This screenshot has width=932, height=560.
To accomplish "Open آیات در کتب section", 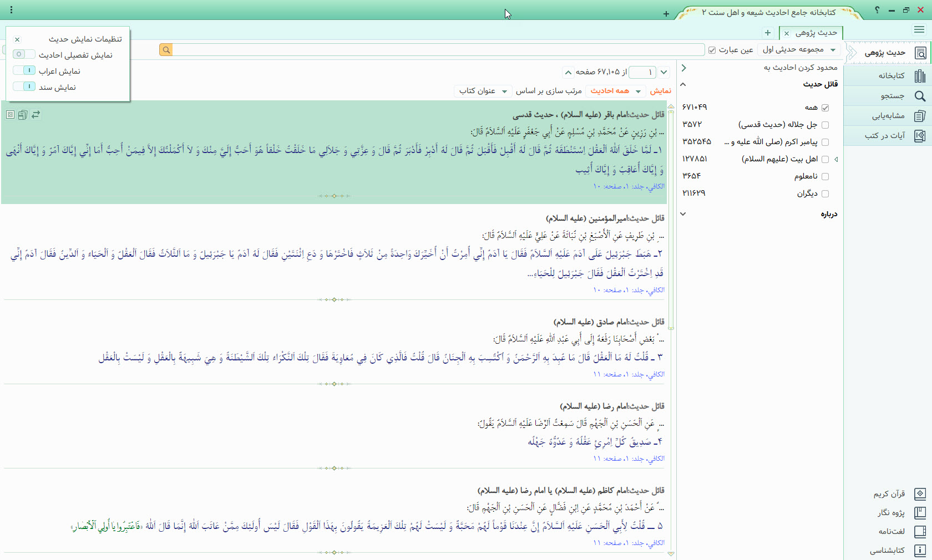I will click(920, 136).
